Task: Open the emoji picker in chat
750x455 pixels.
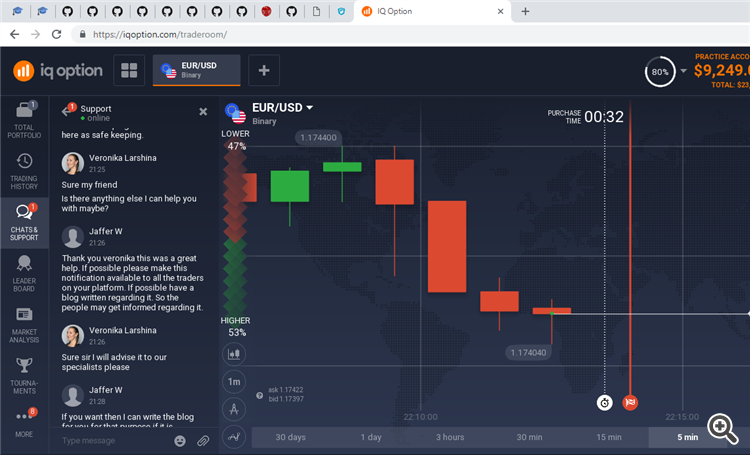Action: [x=180, y=441]
